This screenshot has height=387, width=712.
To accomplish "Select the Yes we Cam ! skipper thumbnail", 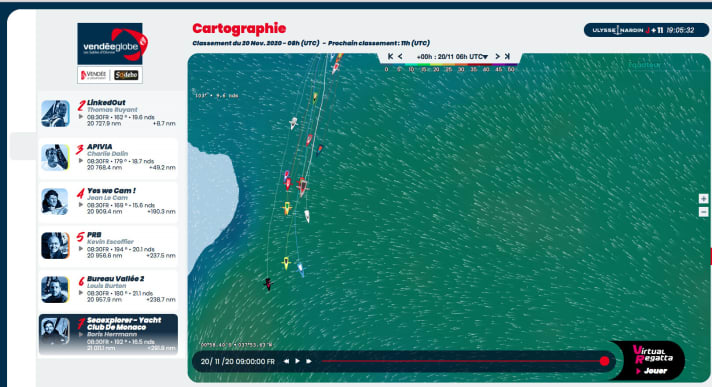I will 55,201.
